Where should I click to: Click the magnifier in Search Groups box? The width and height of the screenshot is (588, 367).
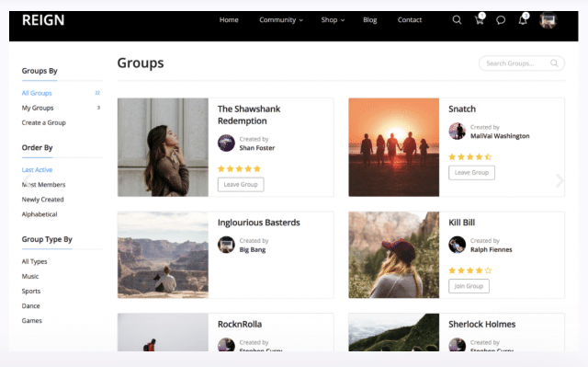[x=554, y=63]
